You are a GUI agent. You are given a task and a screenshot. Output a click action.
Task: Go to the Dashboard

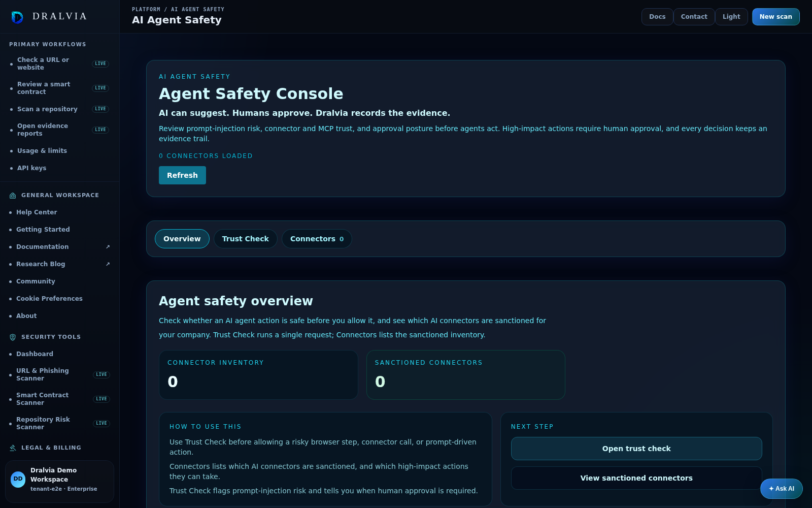[60, 354]
